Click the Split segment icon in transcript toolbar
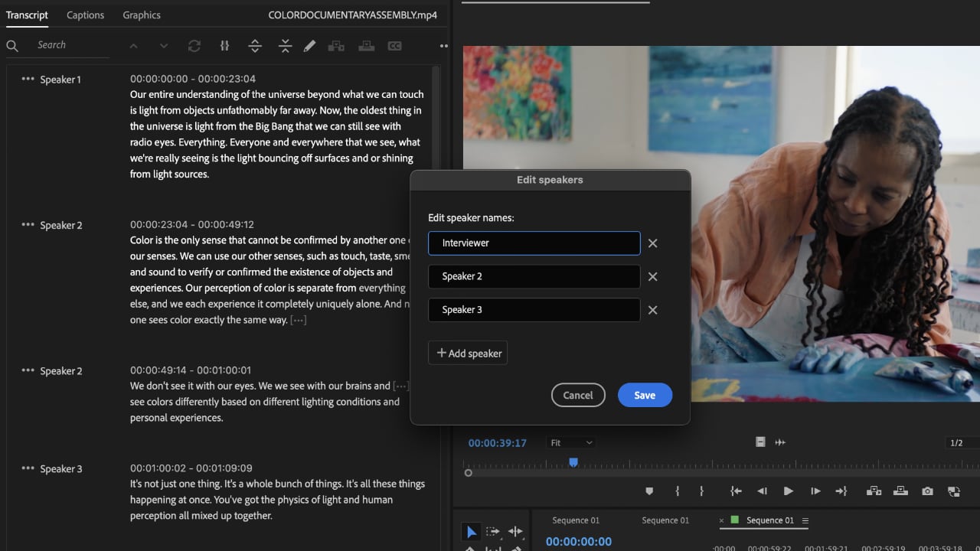Screen dimensions: 980x551 pos(255,46)
